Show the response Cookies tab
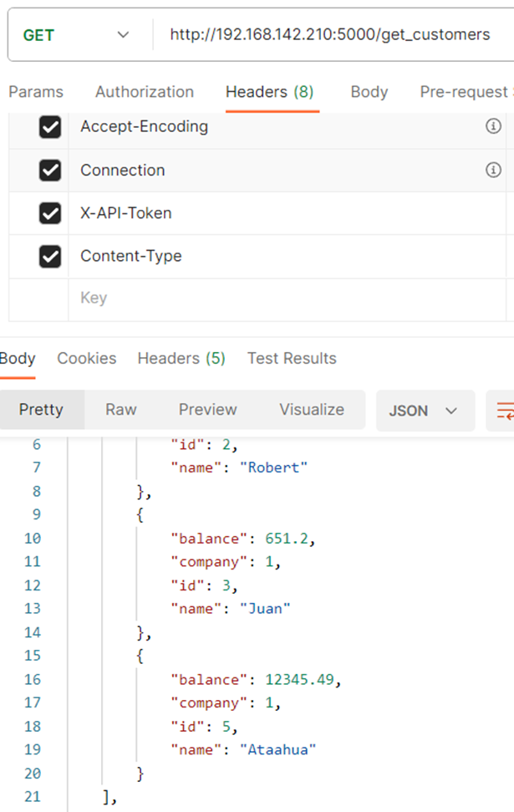This screenshot has height=812, width=514. coord(86,359)
